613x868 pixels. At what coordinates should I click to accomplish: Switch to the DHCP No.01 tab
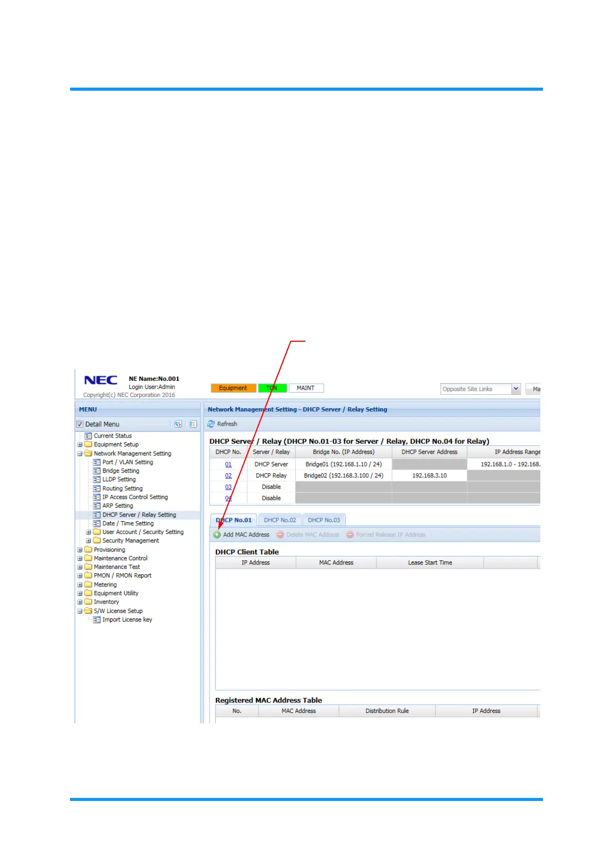tap(234, 520)
